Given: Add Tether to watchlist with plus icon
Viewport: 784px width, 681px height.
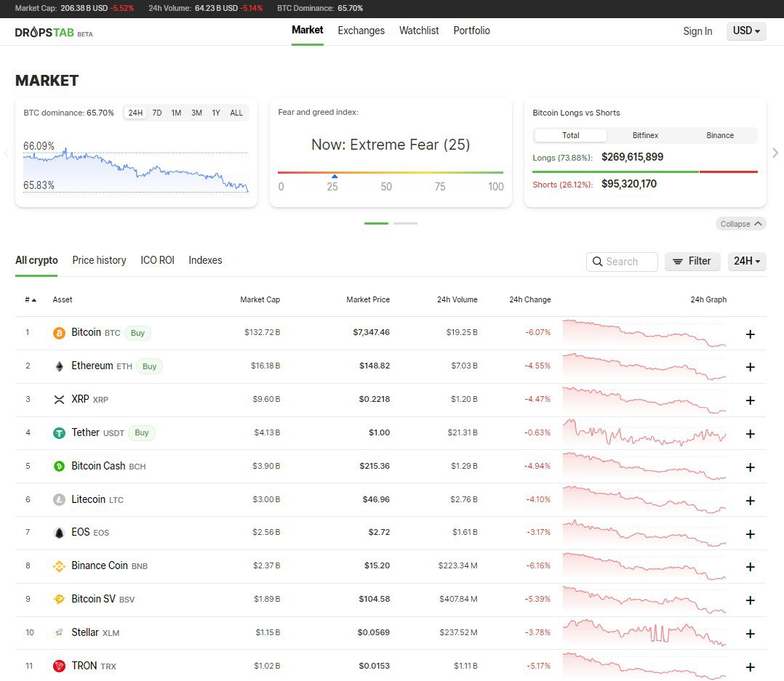Looking at the screenshot, I should point(750,434).
